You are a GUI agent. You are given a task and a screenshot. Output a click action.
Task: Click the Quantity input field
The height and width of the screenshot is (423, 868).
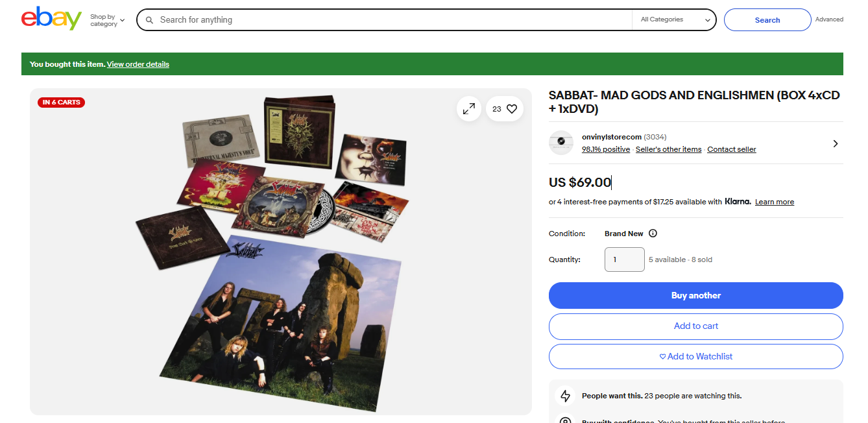pyautogui.click(x=624, y=260)
